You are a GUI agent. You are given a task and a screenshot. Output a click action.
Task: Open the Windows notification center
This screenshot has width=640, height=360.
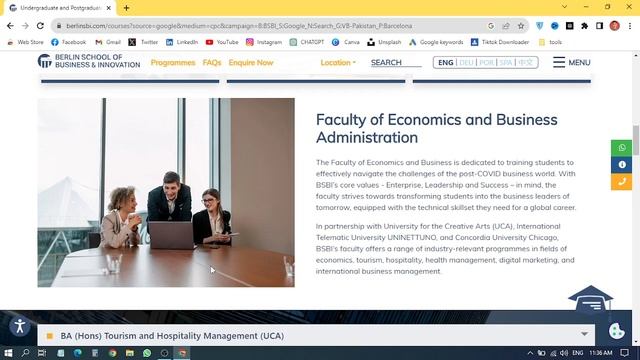[x=624, y=353]
